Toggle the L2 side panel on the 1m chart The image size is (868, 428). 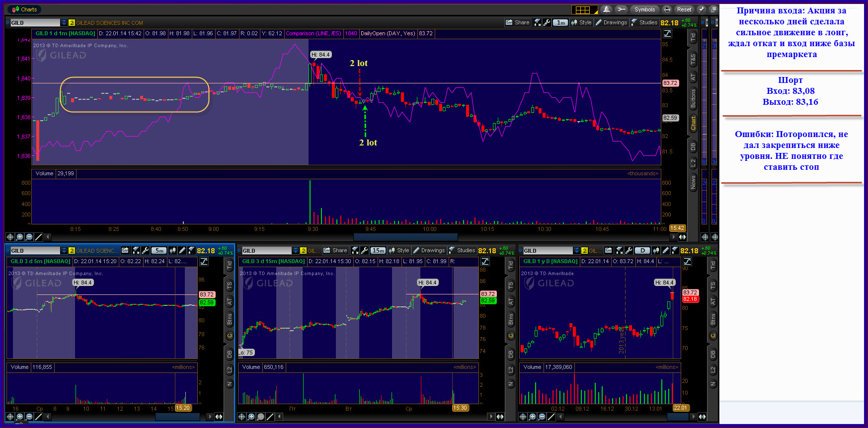click(x=693, y=162)
